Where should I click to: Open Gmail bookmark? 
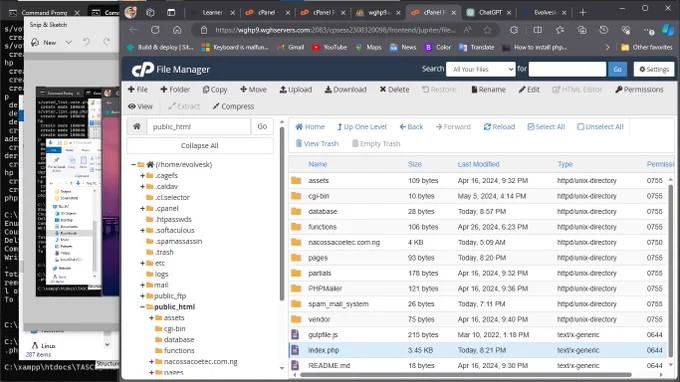point(291,47)
